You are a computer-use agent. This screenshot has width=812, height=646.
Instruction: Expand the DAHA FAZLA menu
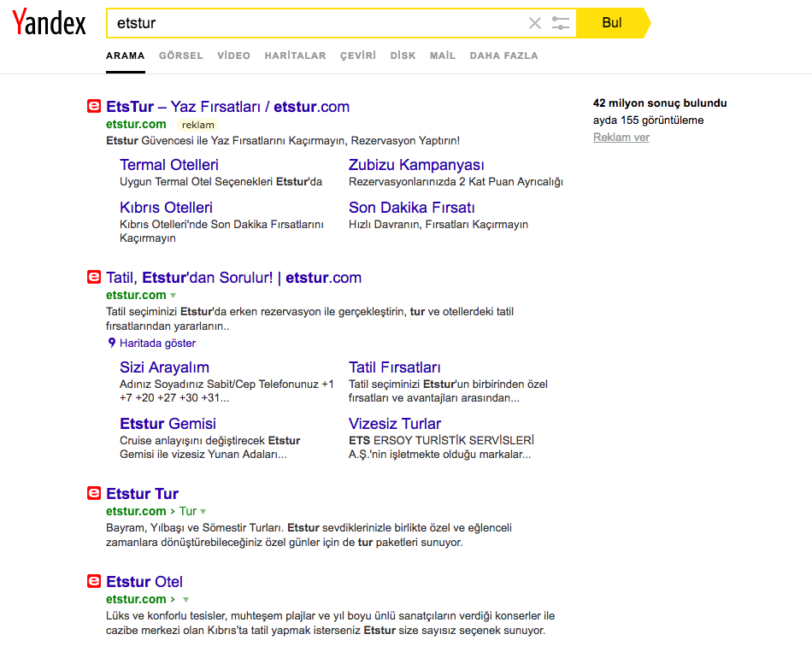point(504,56)
